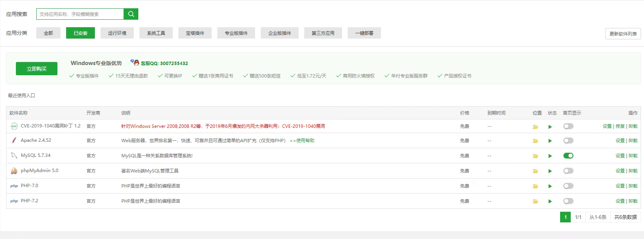Select the 已安装 category tab

80,33
